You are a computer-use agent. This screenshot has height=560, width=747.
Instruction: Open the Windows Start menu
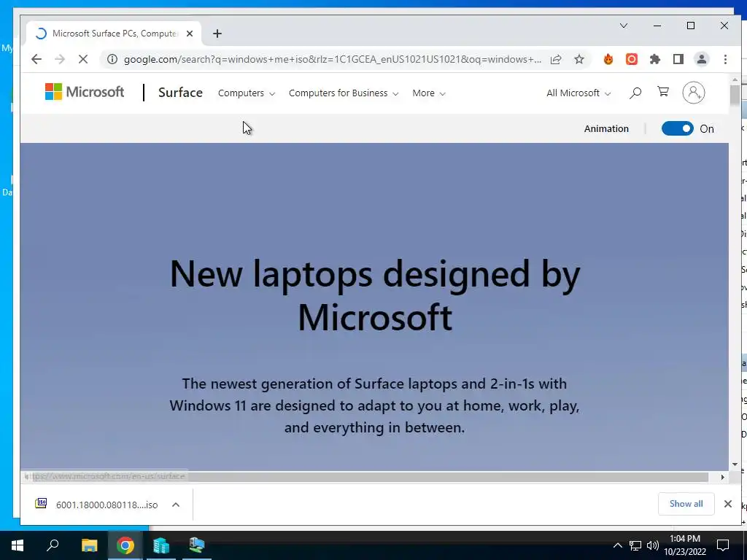pos(18,545)
